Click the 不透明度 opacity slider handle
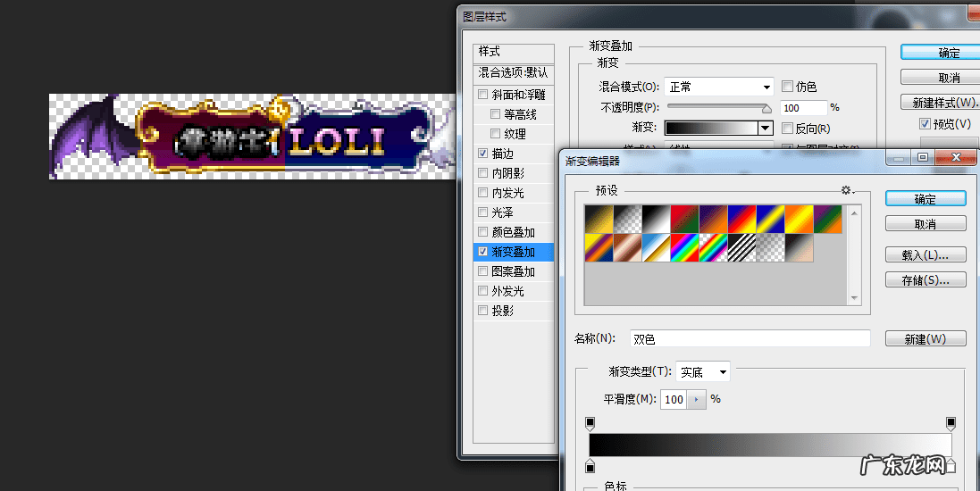980x491 pixels. tap(766, 109)
